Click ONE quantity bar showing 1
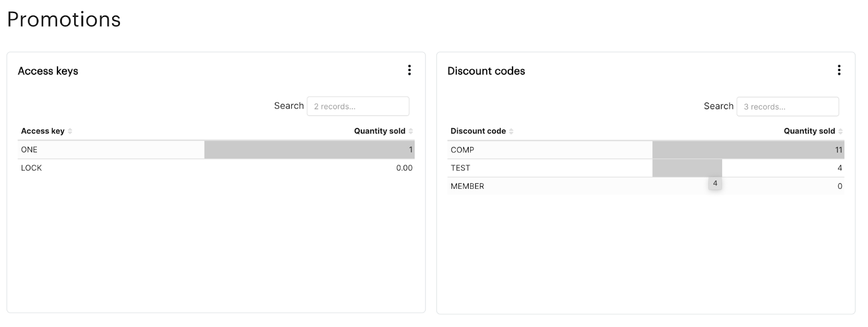 click(309, 150)
